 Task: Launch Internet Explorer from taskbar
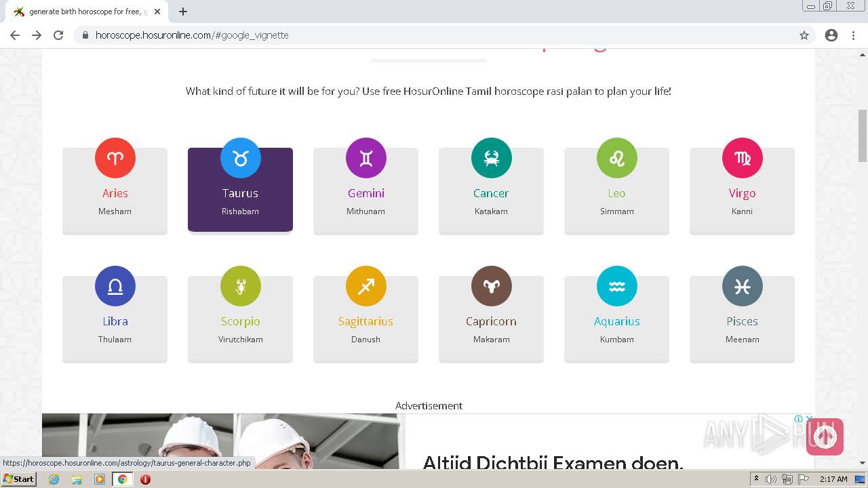(x=54, y=479)
